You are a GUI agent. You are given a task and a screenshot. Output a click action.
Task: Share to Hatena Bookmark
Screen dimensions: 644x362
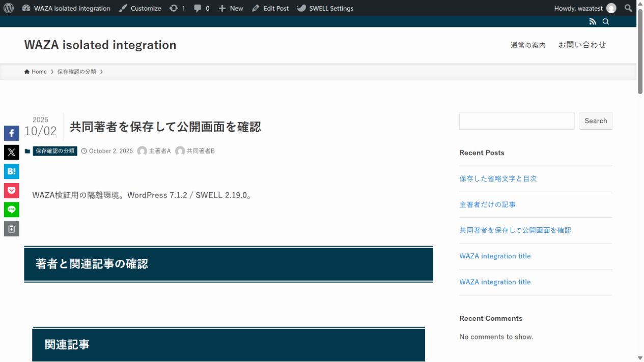pos(12,171)
